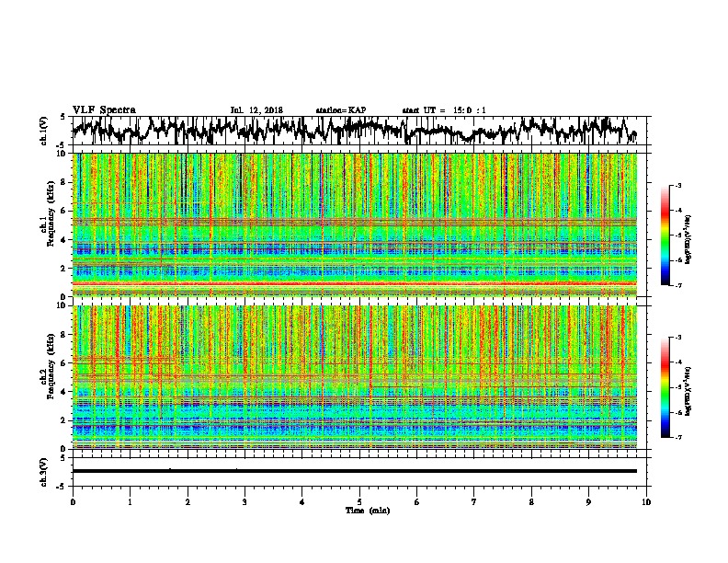Click the upper color scale bar beside ch.1
Viewport: 728px width, 563px height.
click(665, 236)
